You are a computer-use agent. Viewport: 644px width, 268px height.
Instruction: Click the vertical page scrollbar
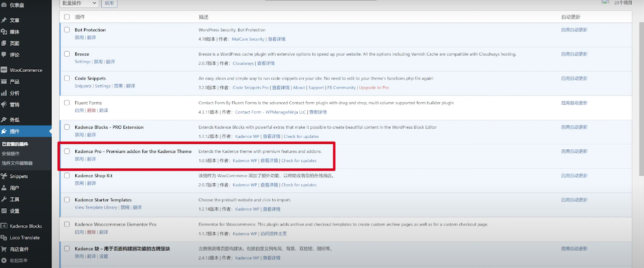click(641, 98)
